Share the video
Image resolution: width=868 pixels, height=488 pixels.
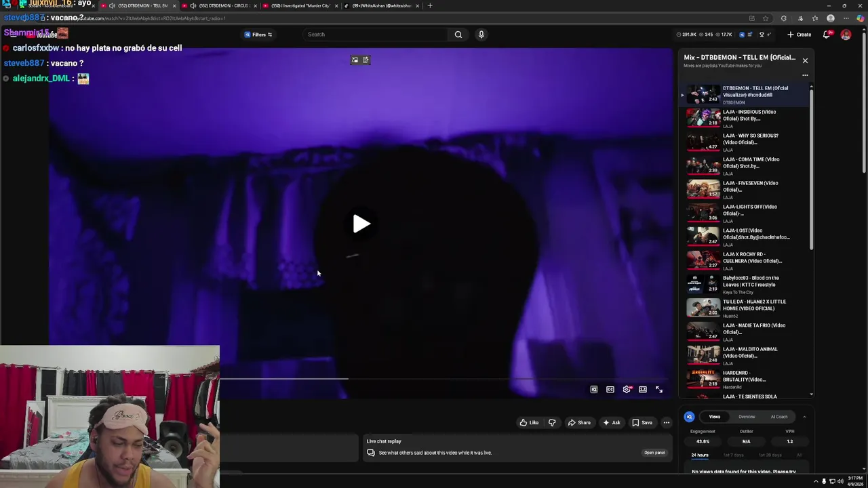(579, 422)
